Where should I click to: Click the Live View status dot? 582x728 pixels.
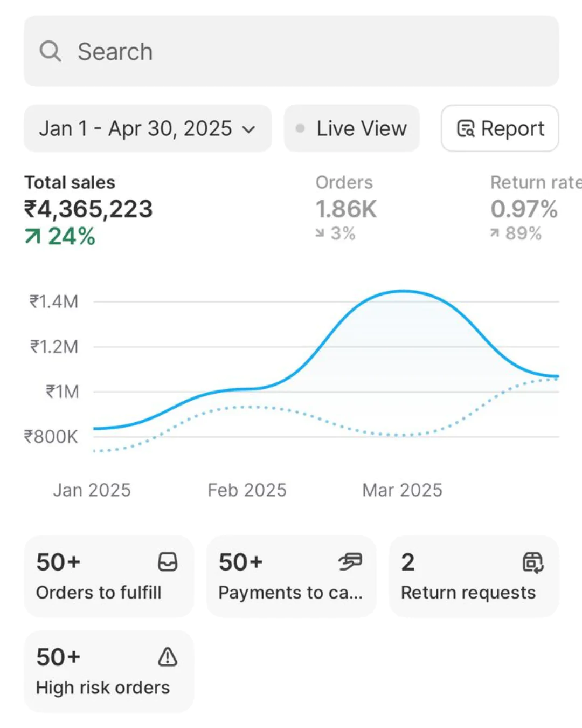(x=300, y=128)
